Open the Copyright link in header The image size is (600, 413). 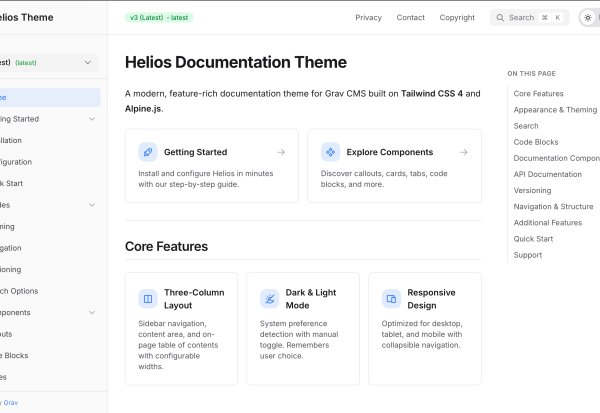click(x=457, y=18)
